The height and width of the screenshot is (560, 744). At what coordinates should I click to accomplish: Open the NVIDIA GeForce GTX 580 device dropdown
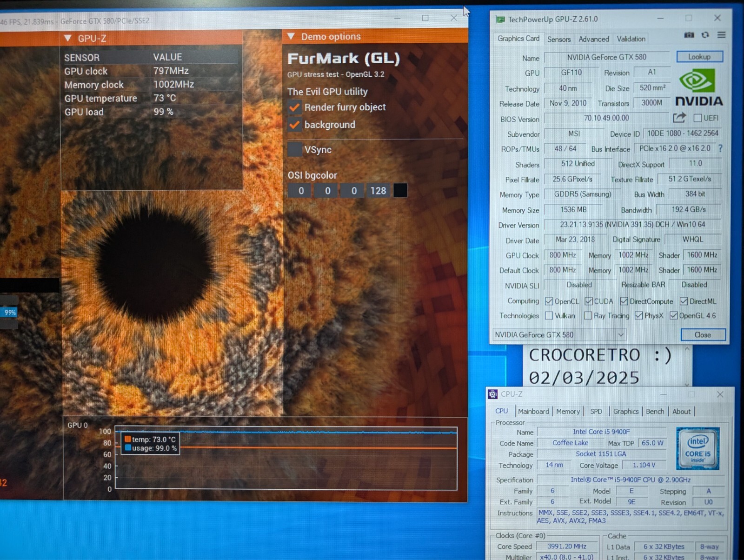[x=559, y=335]
